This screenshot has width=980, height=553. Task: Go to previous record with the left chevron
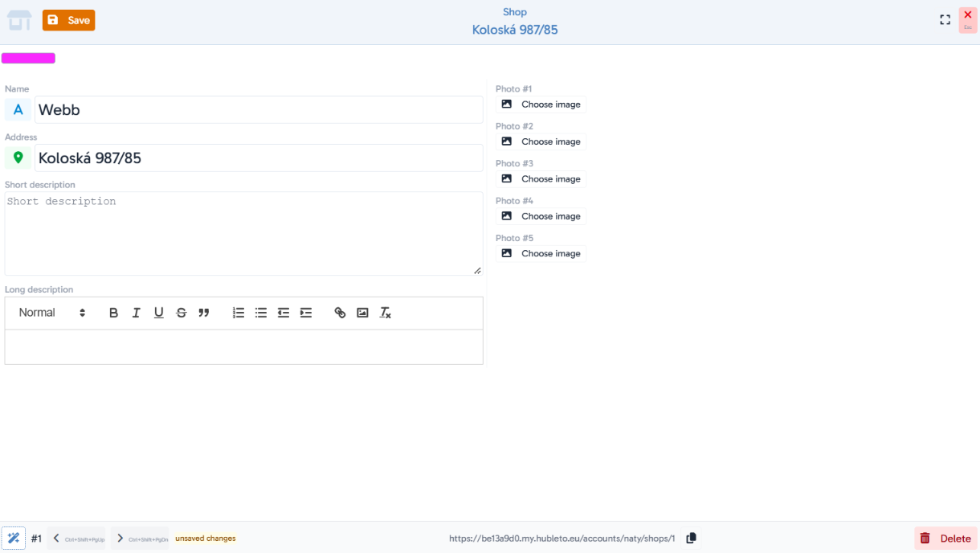coord(76,539)
